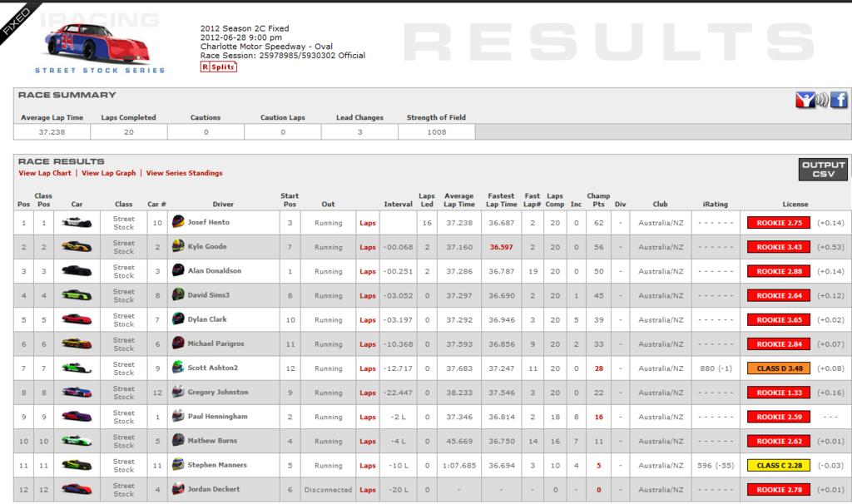Viewport: 852px width, 504px height.
Task: Share results via the Facebook icon
Action: coord(840,100)
